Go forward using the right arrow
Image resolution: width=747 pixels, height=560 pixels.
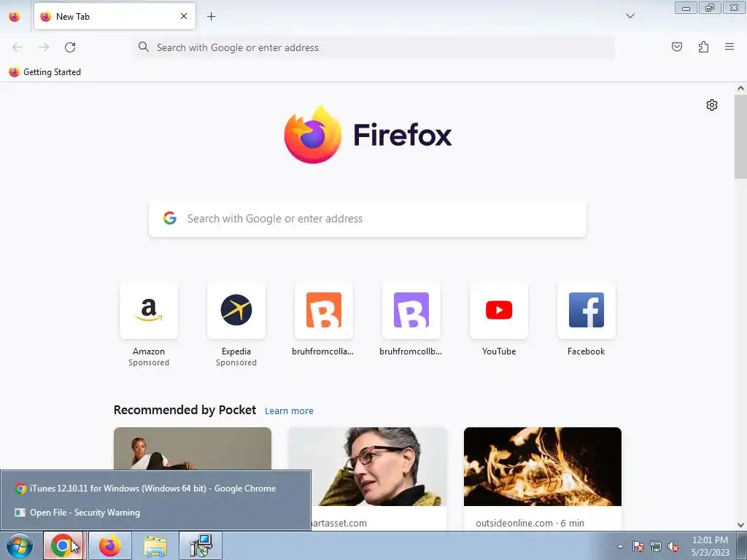[x=44, y=47]
